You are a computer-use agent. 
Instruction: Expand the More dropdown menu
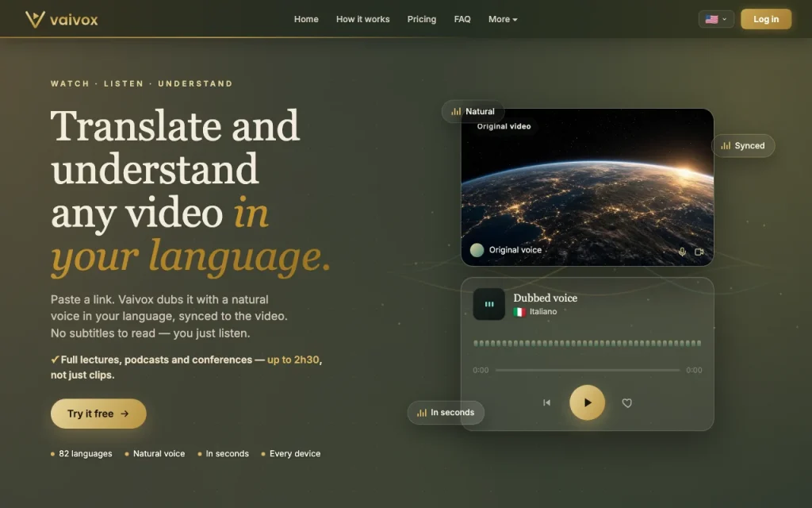click(x=502, y=19)
